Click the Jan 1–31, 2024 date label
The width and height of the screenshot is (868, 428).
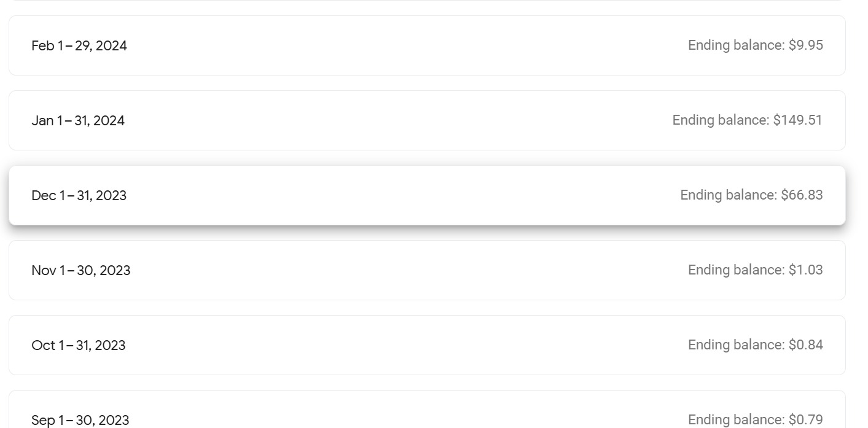coord(78,121)
